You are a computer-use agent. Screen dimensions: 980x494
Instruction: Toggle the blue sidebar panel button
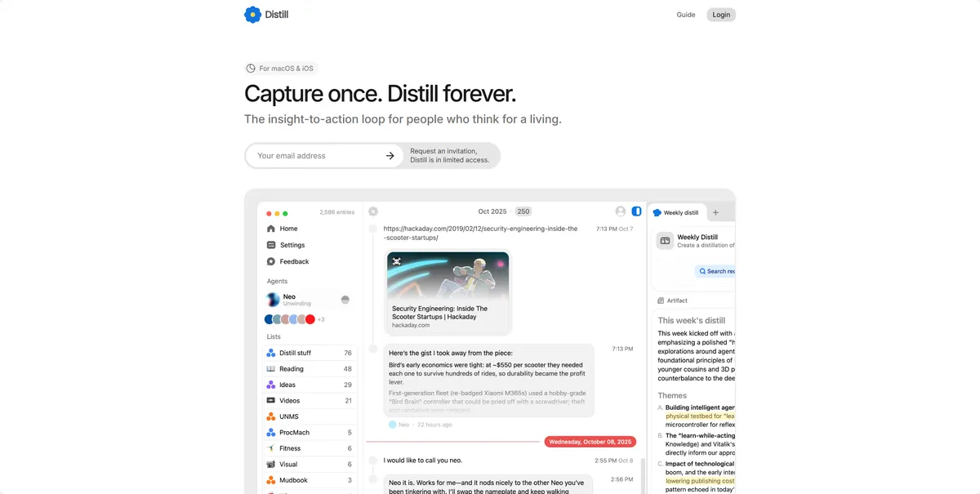tap(637, 211)
